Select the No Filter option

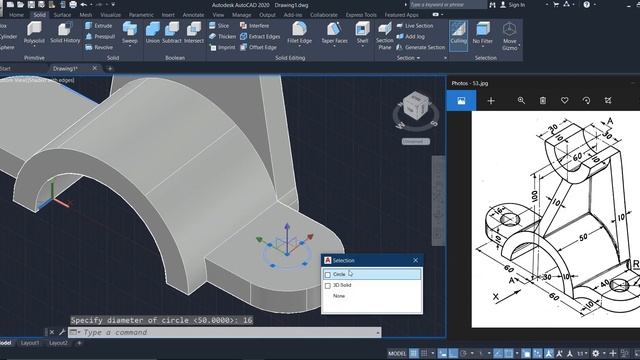482,33
